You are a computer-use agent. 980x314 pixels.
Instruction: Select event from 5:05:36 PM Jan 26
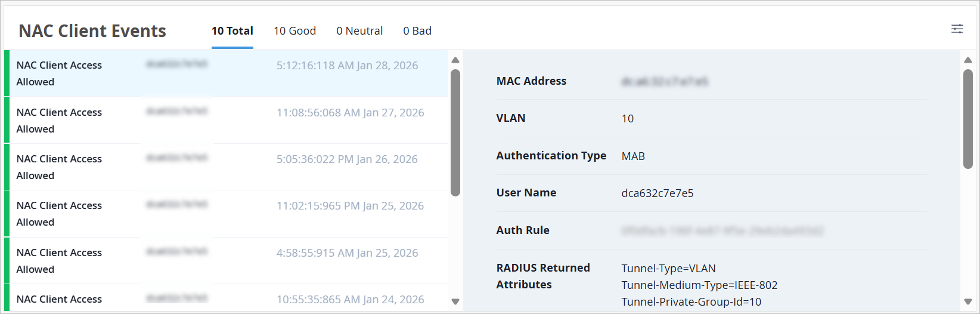point(227,167)
